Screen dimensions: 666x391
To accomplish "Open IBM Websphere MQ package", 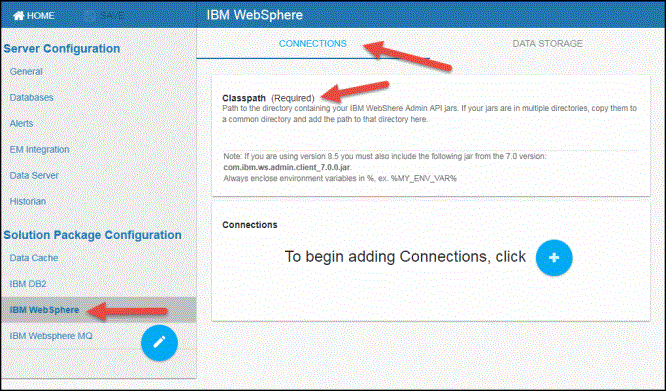I will click(51, 336).
